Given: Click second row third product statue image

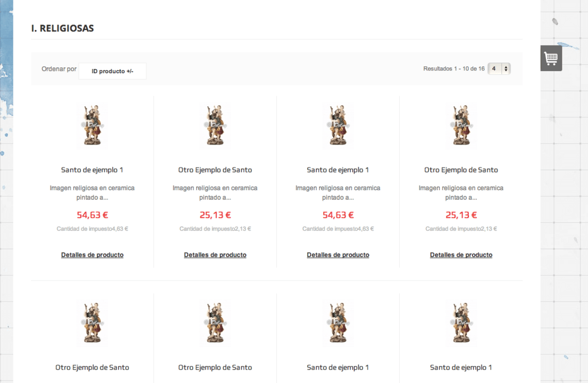Looking at the screenshot, I should [338, 323].
